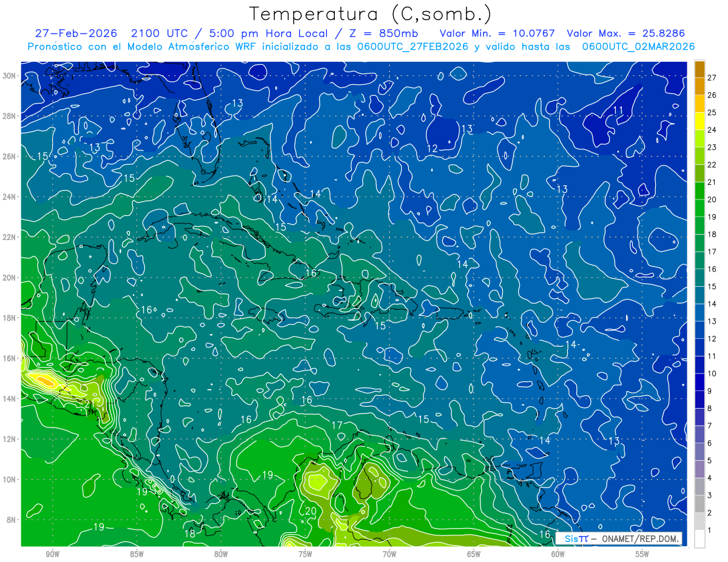Click the "8" label on the color scale
This screenshot has width=728, height=562.
pos(710,409)
